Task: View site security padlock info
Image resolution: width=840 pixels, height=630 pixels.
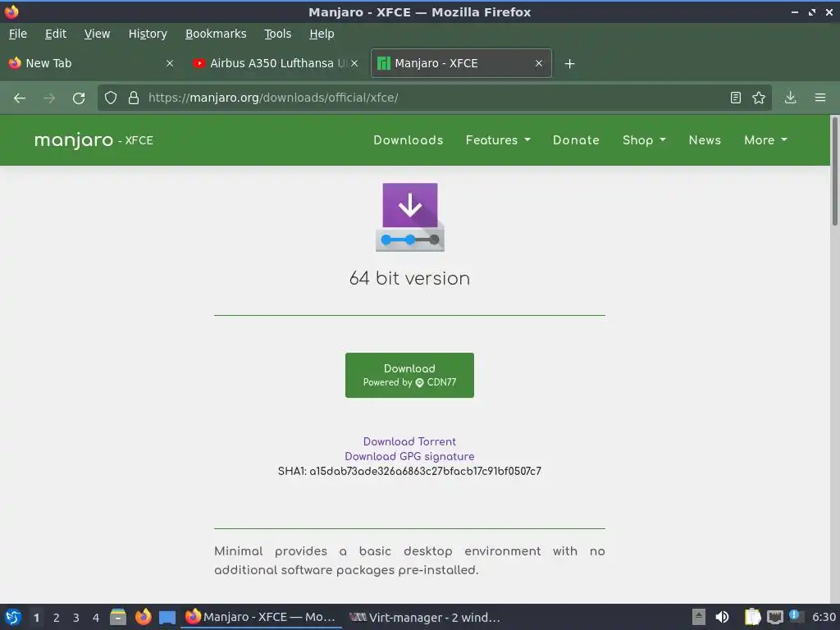Action: 134,98
